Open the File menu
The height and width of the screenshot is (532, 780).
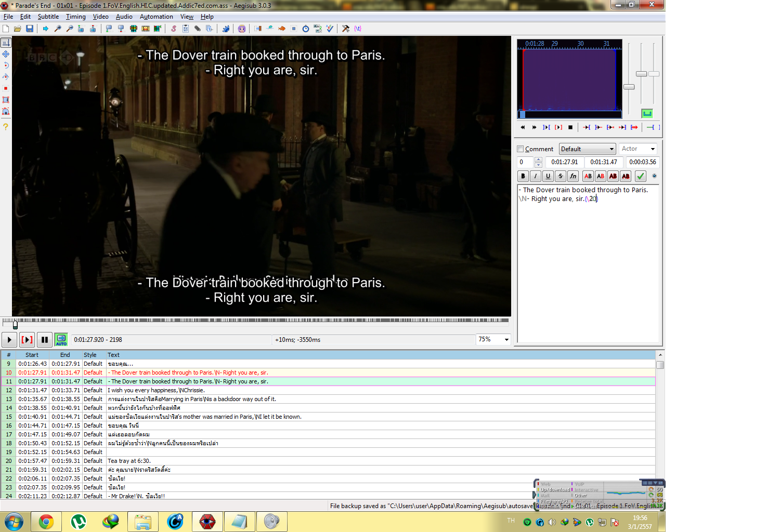[x=8, y=17]
